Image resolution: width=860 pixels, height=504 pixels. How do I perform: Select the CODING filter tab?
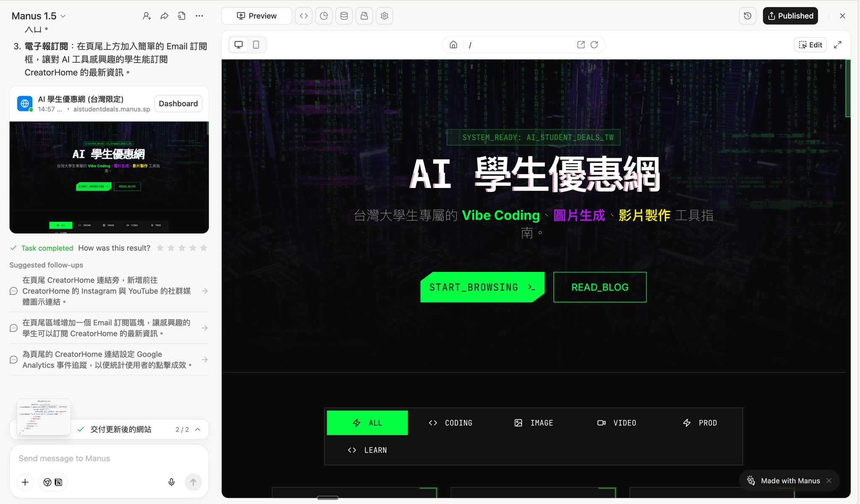pos(451,423)
